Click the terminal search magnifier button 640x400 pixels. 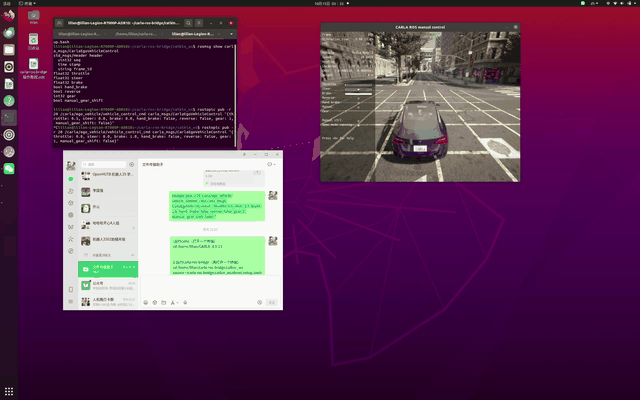188,23
